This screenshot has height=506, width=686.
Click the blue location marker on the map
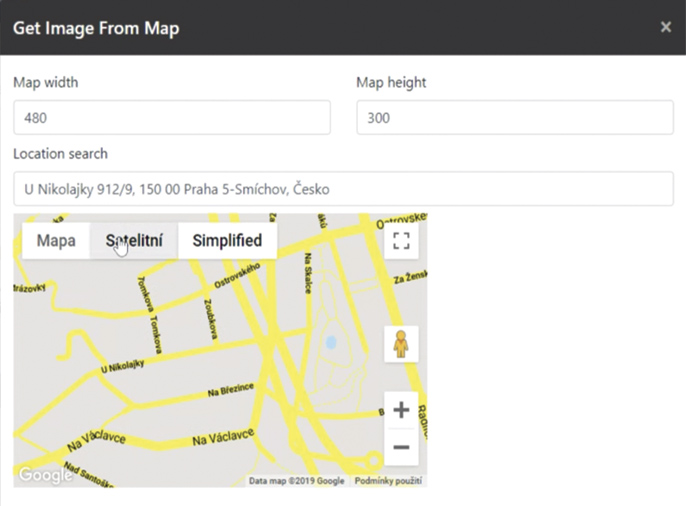point(331,343)
